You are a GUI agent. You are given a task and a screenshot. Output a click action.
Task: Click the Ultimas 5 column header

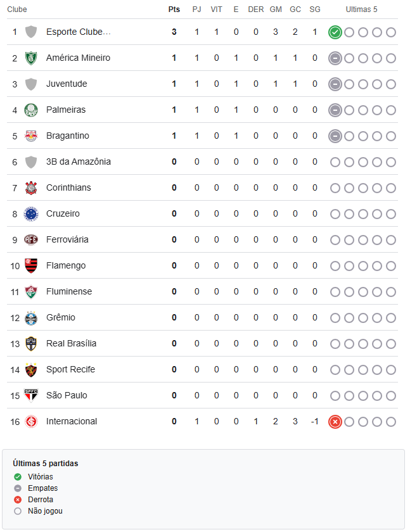click(x=361, y=9)
